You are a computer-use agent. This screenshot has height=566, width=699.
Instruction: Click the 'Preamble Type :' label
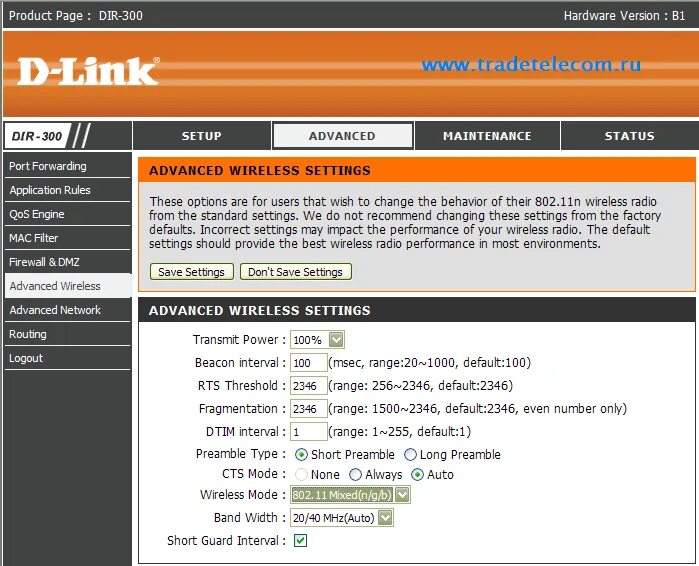click(x=241, y=454)
